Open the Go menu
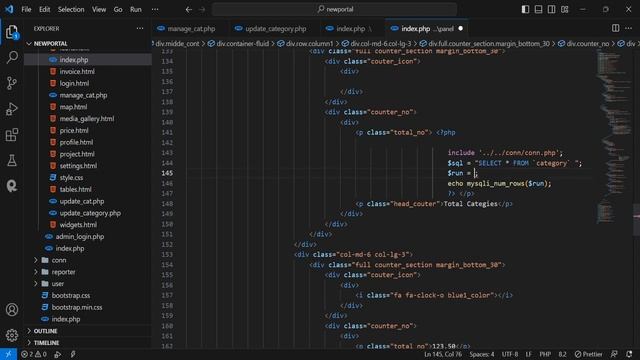The width and height of the screenshot is (640, 360). click(x=118, y=9)
